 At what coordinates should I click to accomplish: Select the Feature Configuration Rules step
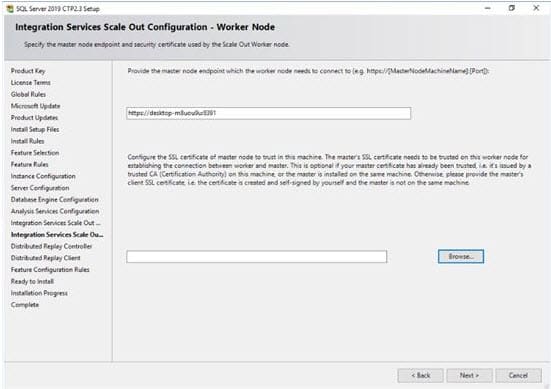[50, 270]
